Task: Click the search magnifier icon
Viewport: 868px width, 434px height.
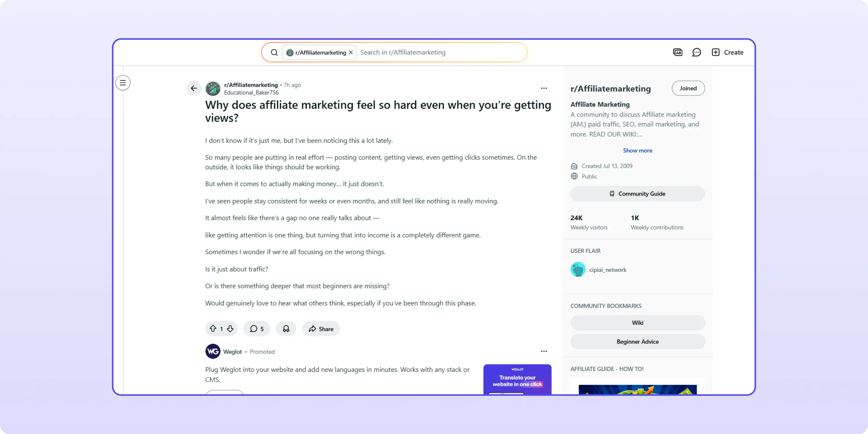Action: tap(274, 52)
